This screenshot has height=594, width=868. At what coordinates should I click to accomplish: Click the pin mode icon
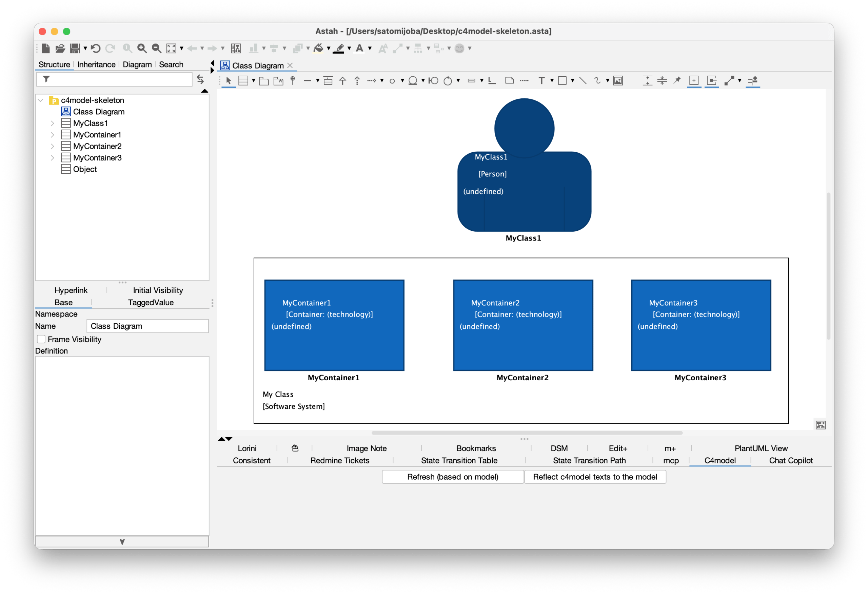(x=677, y=80)
